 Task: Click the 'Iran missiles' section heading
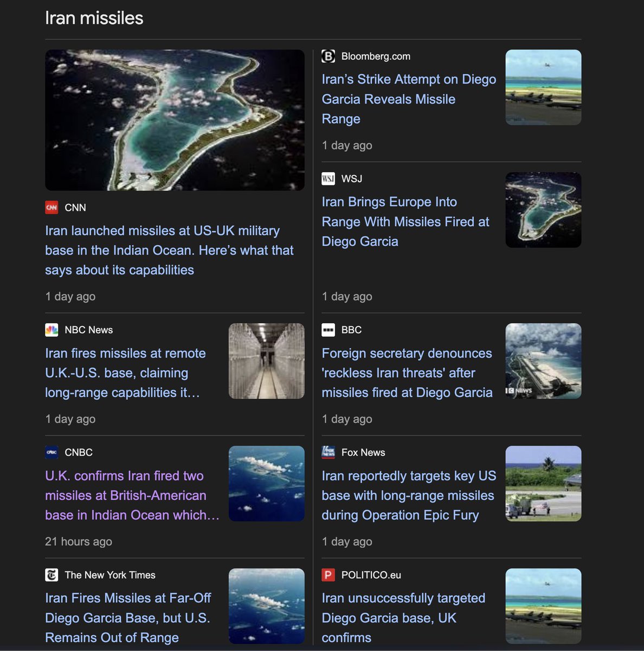tap(94, 18)
